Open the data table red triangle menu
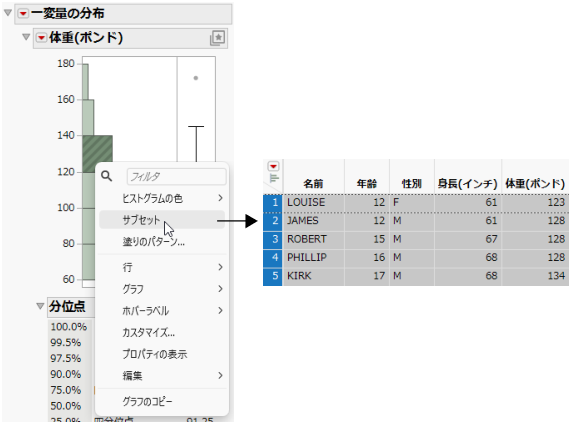The height and width of the screenshot is (424, 571). pos(273,166)
